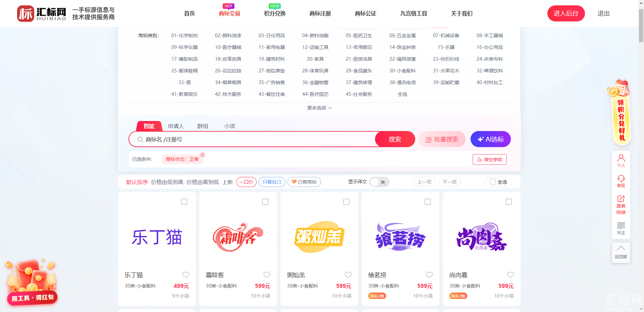Expand 更多选项 more options

[319, 108]
